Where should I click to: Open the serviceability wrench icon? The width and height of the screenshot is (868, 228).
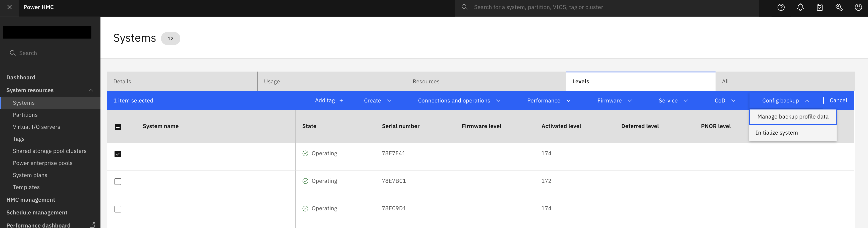point(839,8)
